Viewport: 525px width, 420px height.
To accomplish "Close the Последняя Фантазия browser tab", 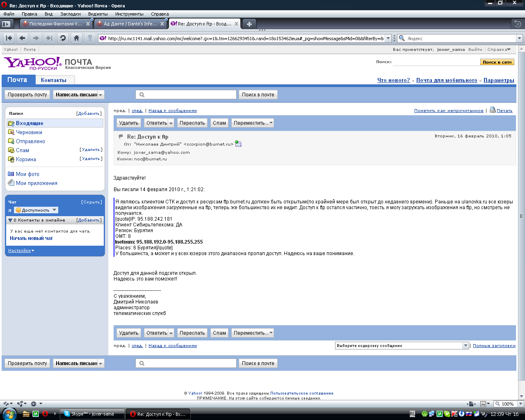I will click(88, 24).
